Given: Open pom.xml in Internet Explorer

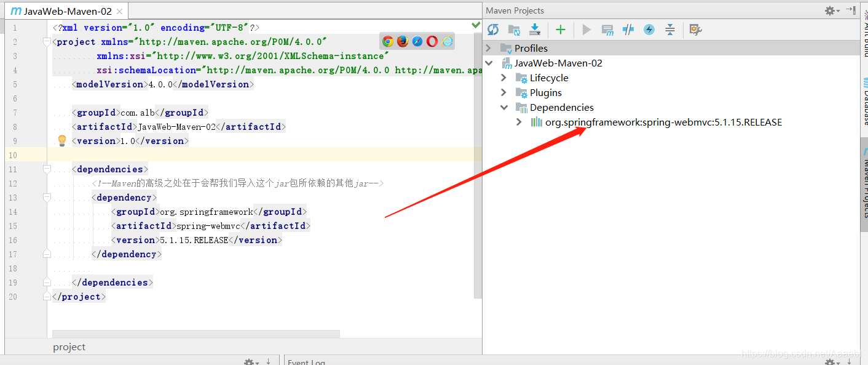Looking at the screenshot, I should [448, 41].
